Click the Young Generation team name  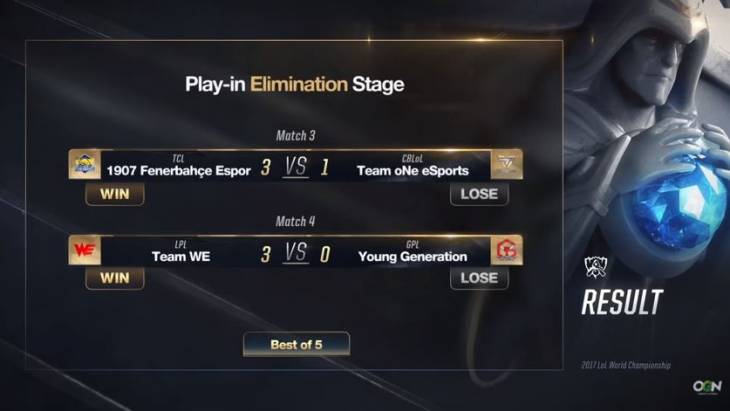412,256
